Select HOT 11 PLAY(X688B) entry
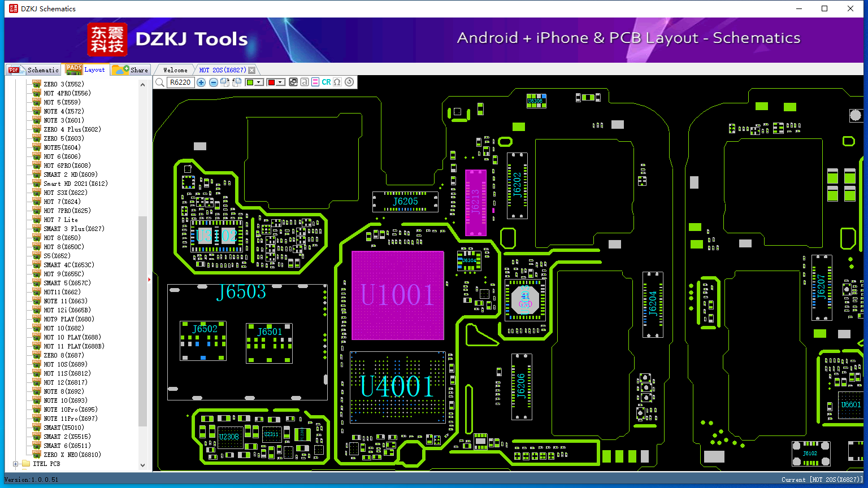868x488 pixels. [x=74, y=346]
